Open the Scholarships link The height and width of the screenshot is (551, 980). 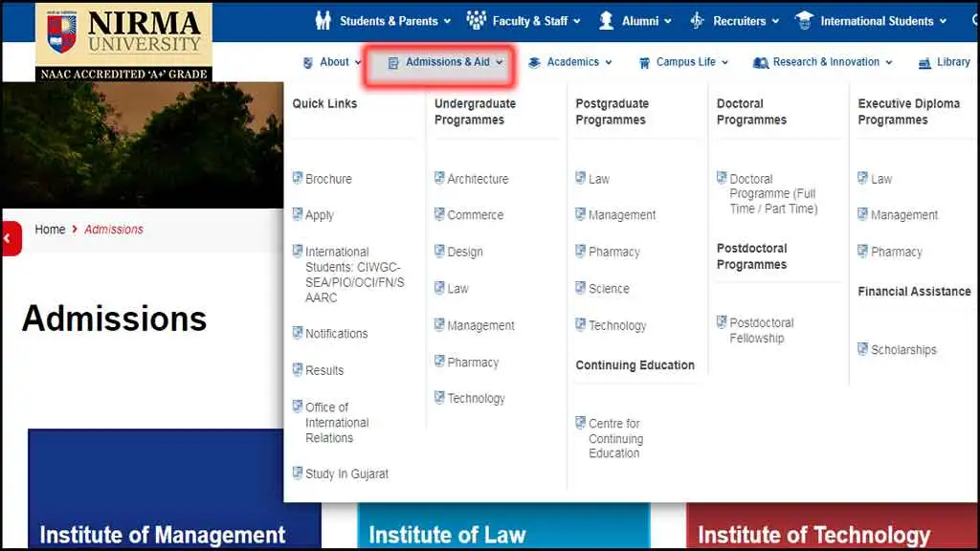coord(902,350)
